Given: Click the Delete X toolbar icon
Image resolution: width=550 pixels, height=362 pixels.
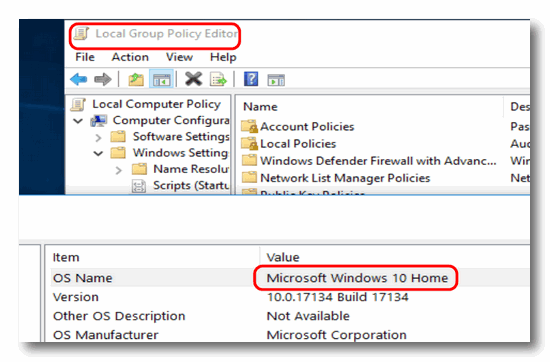Looking at the screenshot, I should click(x=194, y=79).
